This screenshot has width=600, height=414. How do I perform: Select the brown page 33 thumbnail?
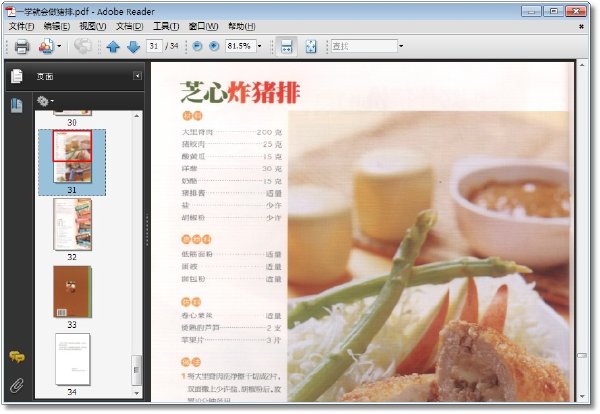[x=73, y=292]
